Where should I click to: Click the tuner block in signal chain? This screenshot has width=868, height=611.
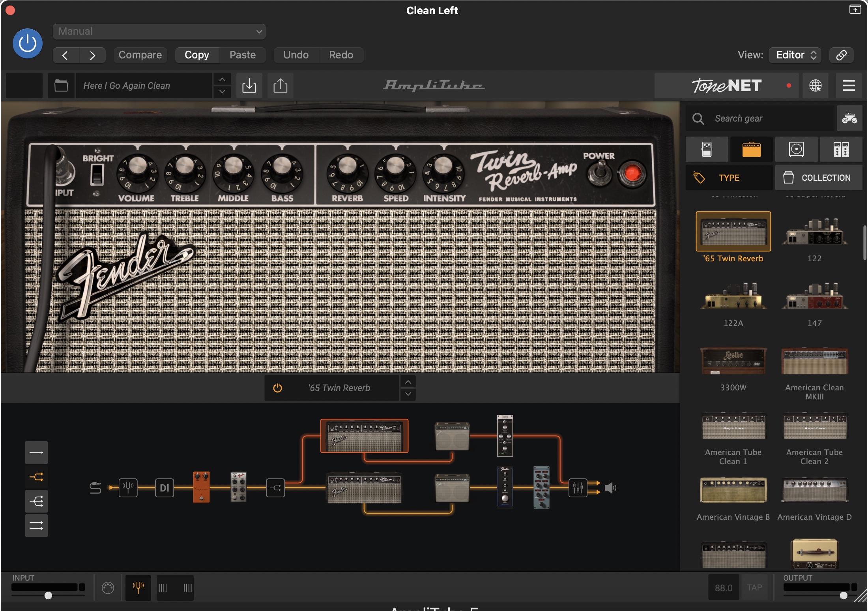tap(128, 488)
